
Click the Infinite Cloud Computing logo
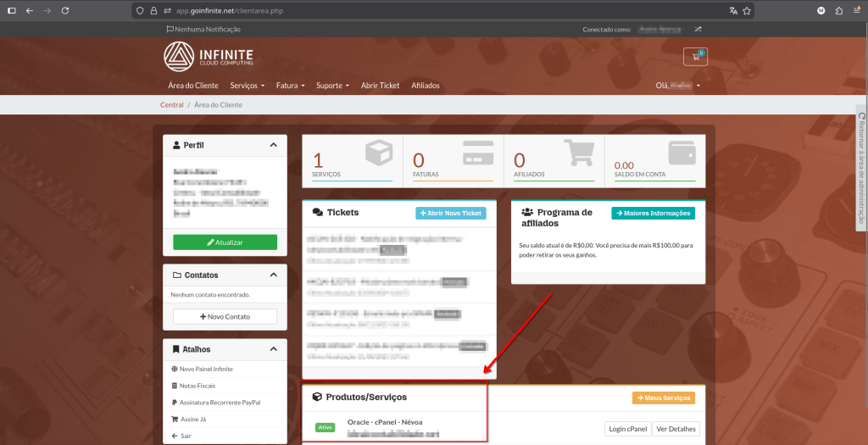(209, 57)
